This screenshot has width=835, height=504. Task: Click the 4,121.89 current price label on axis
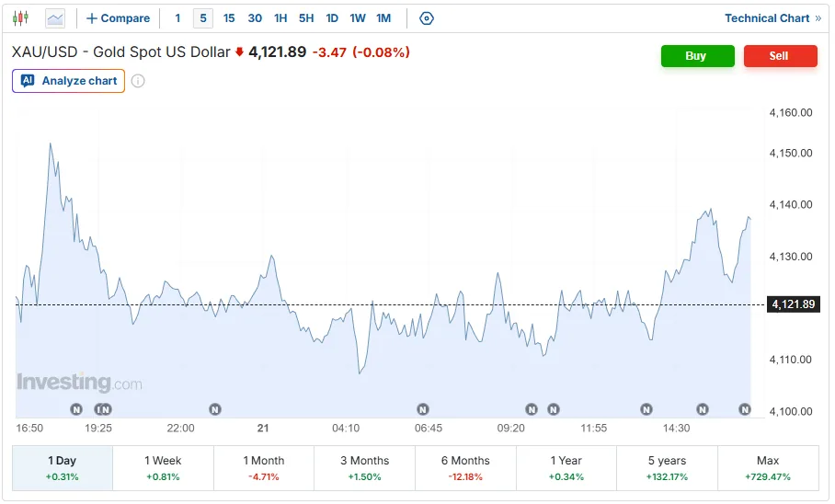[793, 304]
